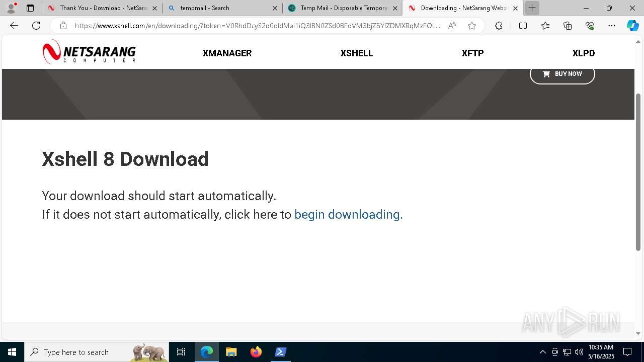The image size is (644, 362).
Task: Click the Edge icon on the taskbar
Action: point(207,352)
